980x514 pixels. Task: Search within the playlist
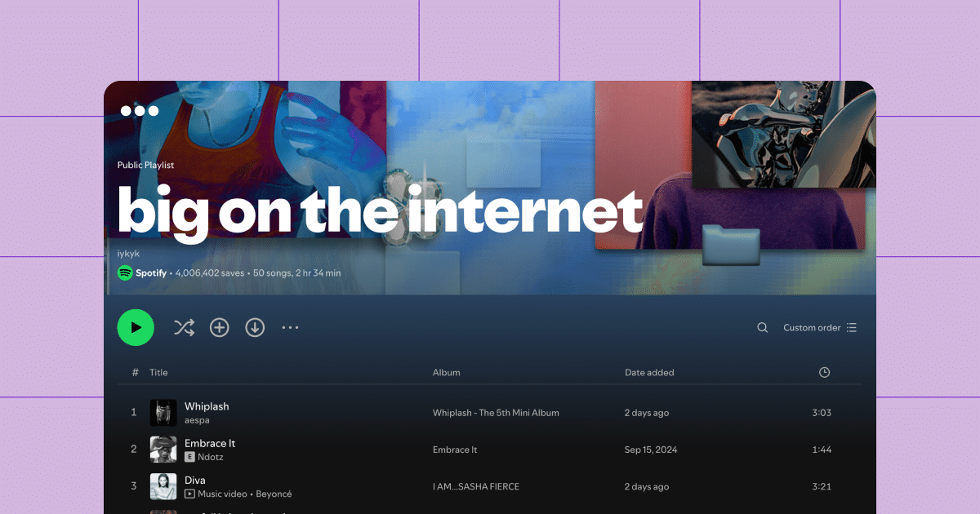pyautogui.click(x=762, y=327)
